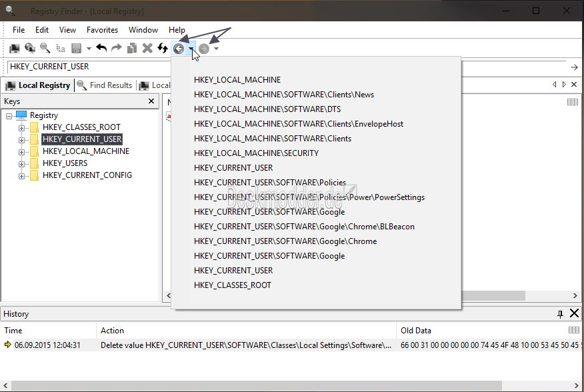This screenshot has height=392, width=584.
Task: Open the View menu
Action: coord(67,30)
